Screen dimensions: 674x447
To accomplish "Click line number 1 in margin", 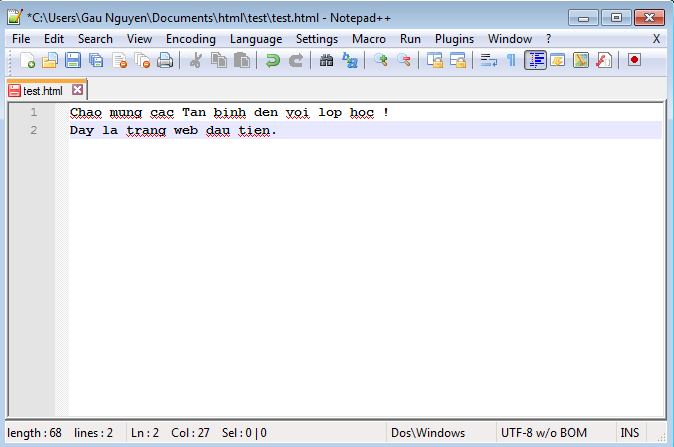I will (x=34, y=112).
